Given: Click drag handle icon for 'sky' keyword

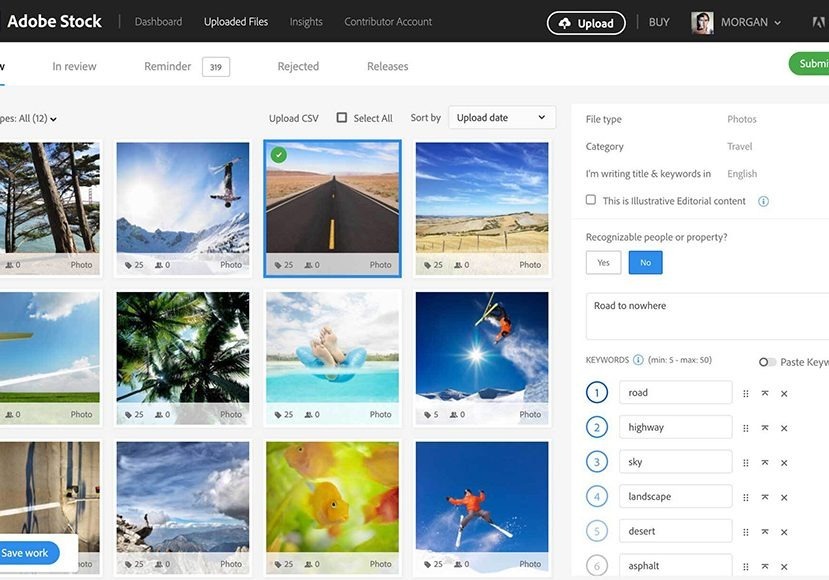Looking at the screenshot, I should pos(746,463).
